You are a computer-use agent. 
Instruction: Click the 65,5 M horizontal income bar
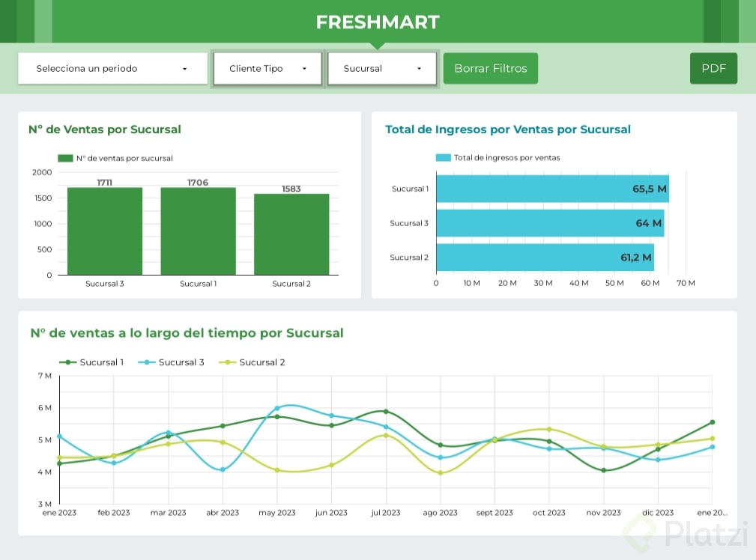pos(552,189)
